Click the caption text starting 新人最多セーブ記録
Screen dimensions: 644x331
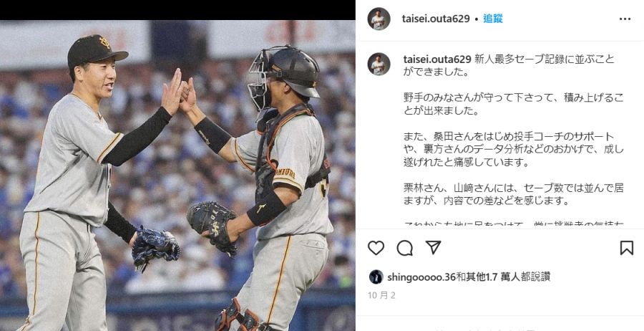pos(509,66)
